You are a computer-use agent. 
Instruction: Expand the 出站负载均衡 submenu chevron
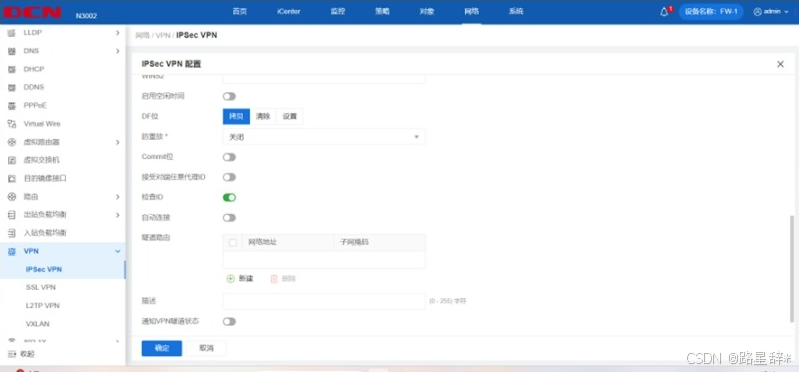pyautogui.click(x=118, y=215)
